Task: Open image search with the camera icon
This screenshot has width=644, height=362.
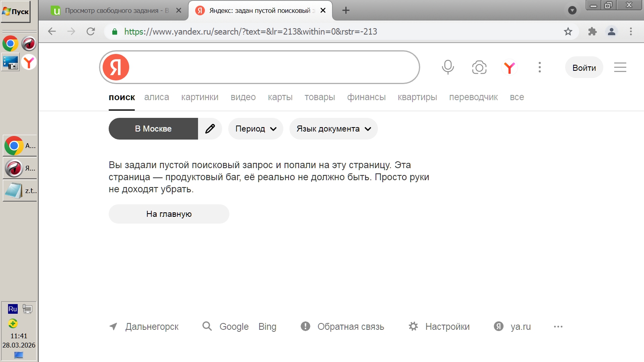Action: click(x=479, y=67)
